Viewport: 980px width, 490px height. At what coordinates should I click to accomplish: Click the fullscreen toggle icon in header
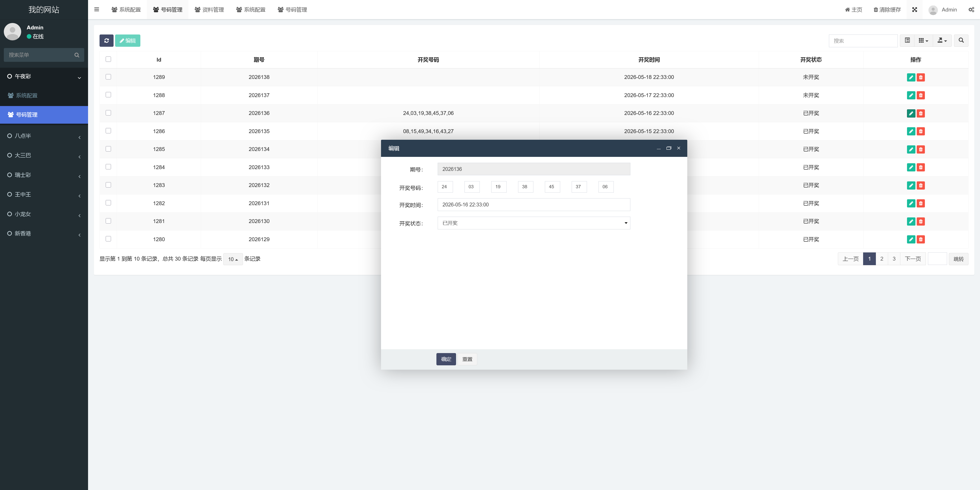[915, 9]
